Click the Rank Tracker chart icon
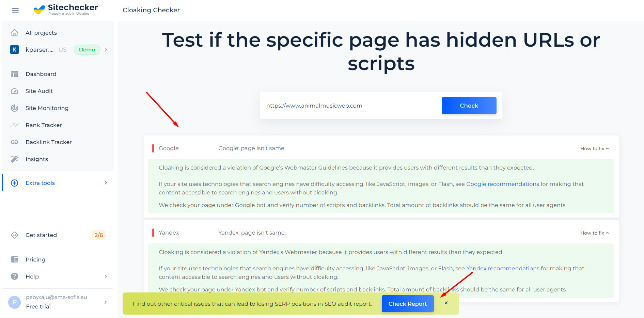 pos(14,125)
